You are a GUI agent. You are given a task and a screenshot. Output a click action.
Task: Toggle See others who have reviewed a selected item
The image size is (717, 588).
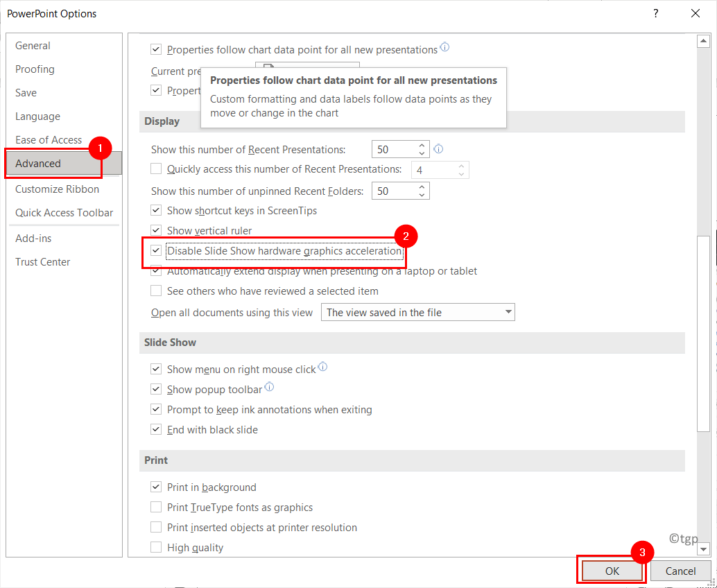pos(157,291)
